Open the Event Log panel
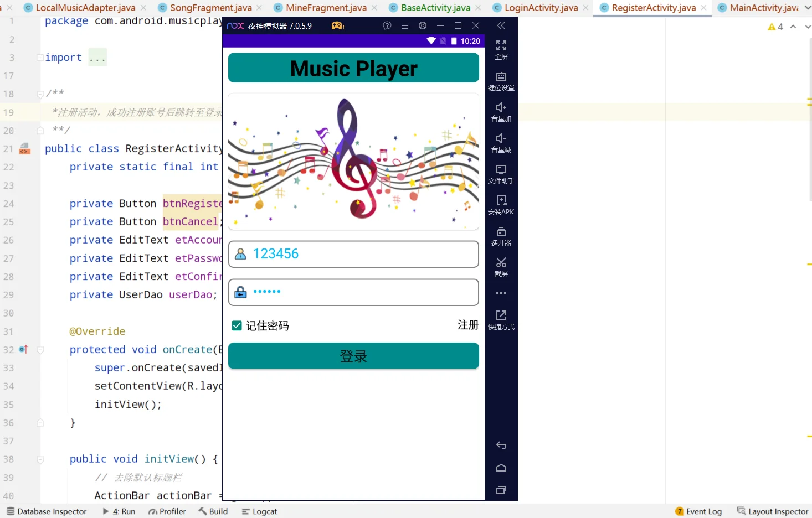812x518 pixels. 698,511
